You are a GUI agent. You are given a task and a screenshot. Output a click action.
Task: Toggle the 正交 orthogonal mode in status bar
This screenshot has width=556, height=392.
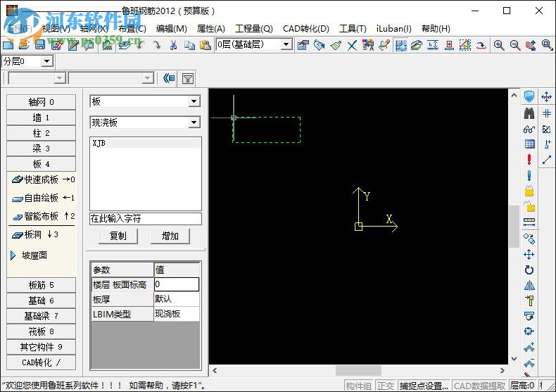tap(386, 386)
